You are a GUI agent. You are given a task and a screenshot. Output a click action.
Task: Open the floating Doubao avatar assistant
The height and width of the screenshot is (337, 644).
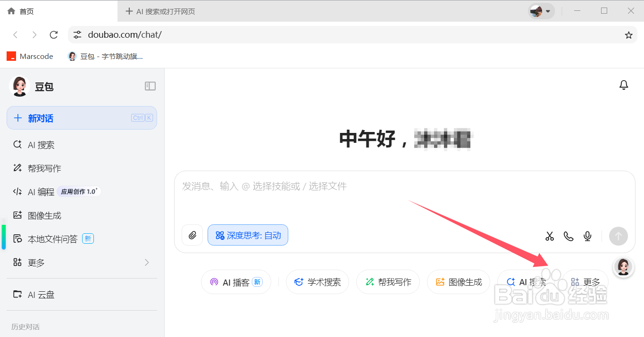coord(623,267)
